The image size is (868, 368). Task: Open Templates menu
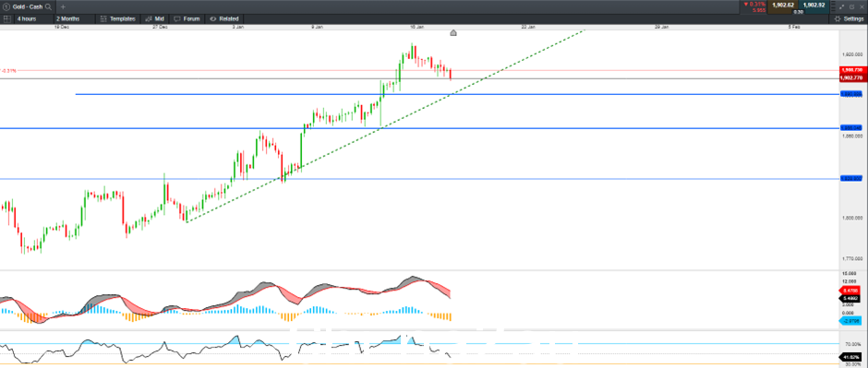pyautogui.click(x=118, y=18)
